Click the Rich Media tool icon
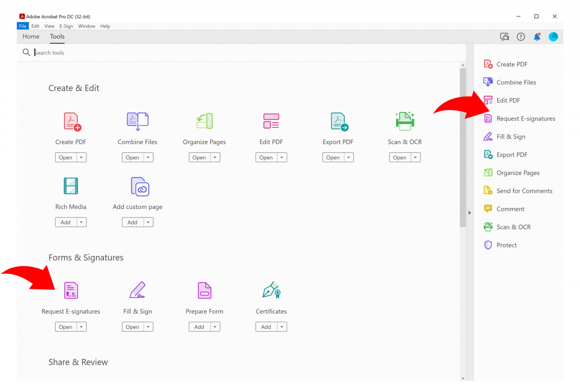The width and height of the screenshot is (580, 392). pos(71,186)
